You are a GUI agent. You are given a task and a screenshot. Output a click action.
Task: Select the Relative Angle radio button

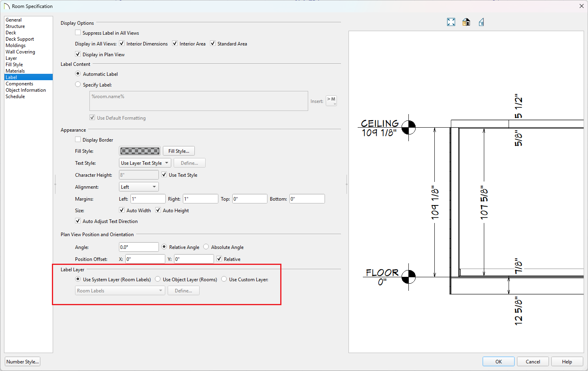click(164, 247)
